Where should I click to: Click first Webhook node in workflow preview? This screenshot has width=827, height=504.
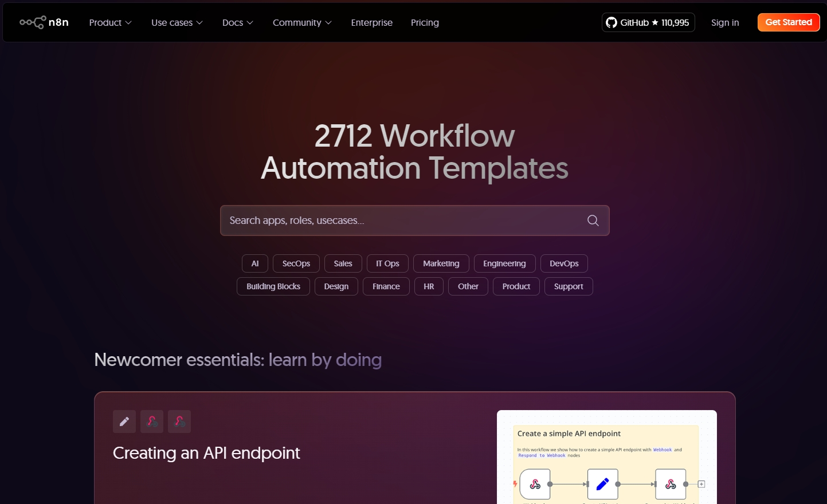pyautogui.click(x=535, y=484)
